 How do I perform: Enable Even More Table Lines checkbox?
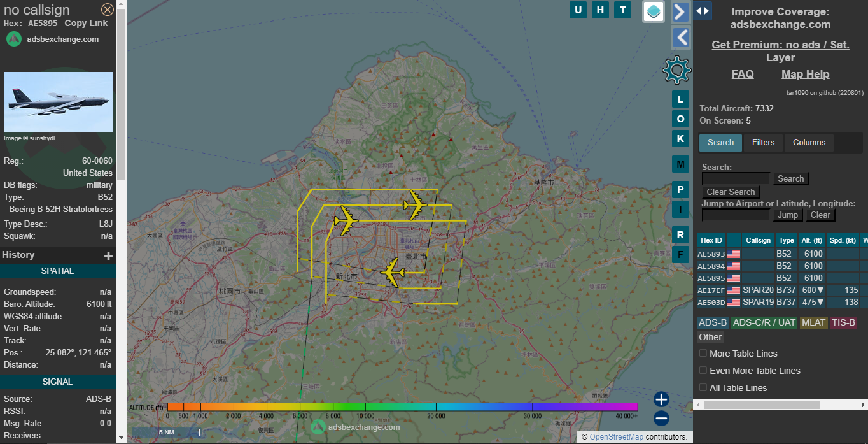[703, 370]
